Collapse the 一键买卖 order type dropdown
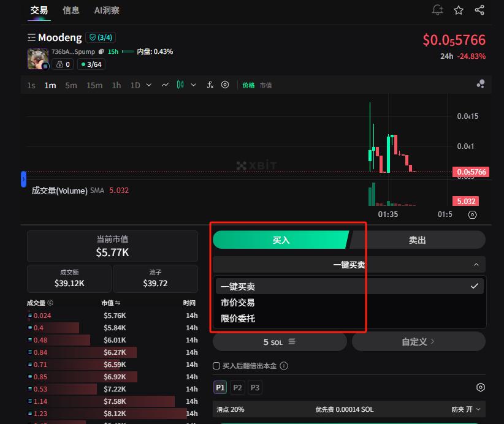This screenshot has height=424, width=504. pyautogui.click(x=476, y=265)
